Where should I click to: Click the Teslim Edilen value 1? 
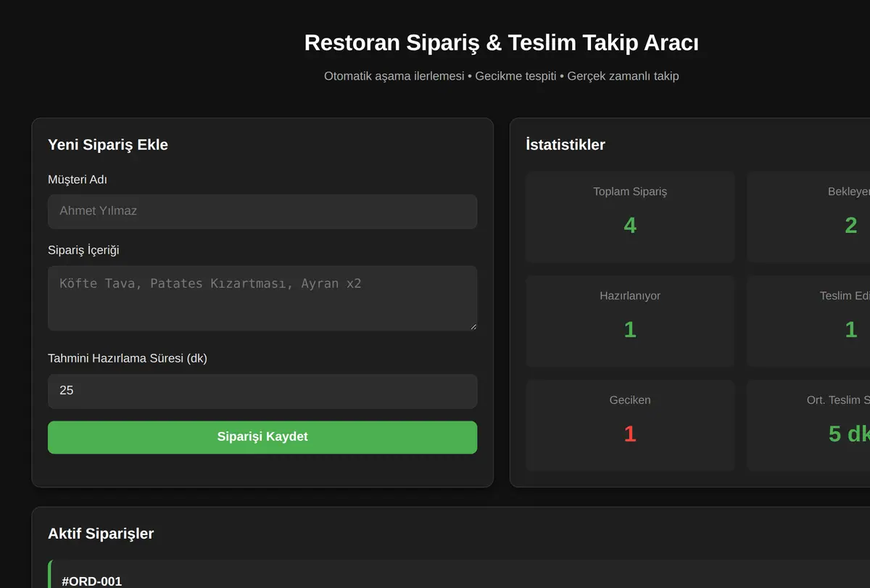851,330
